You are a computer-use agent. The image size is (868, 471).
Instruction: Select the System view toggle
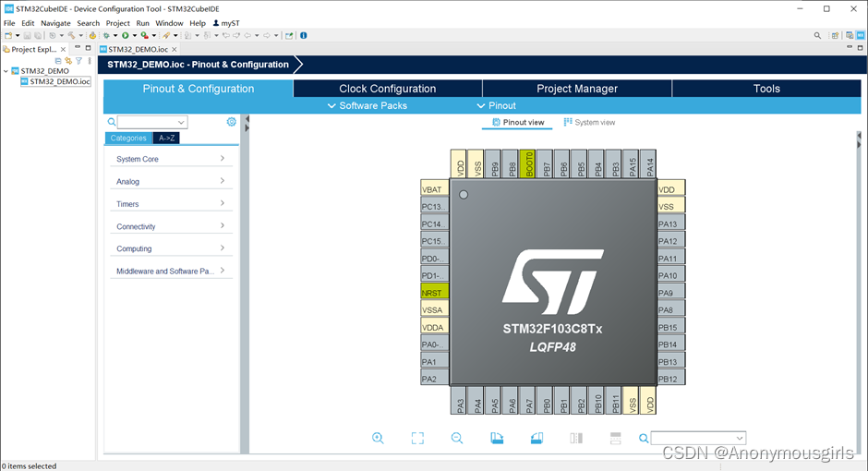[x=589, y=122]
